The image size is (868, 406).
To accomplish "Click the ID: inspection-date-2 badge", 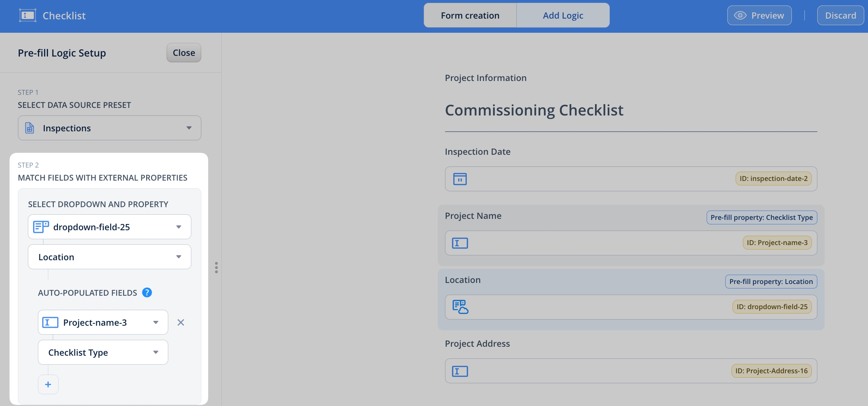I will point(773,179).
